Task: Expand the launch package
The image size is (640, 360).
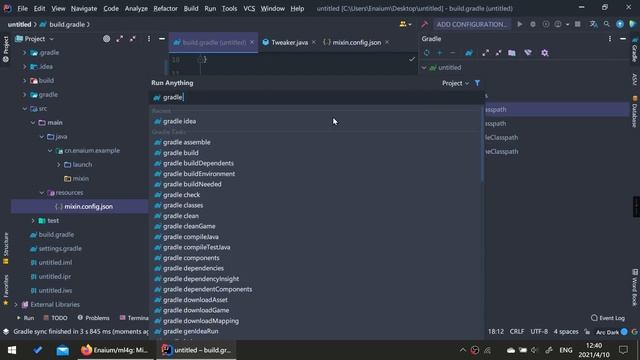Action: [x=58, y=164]
